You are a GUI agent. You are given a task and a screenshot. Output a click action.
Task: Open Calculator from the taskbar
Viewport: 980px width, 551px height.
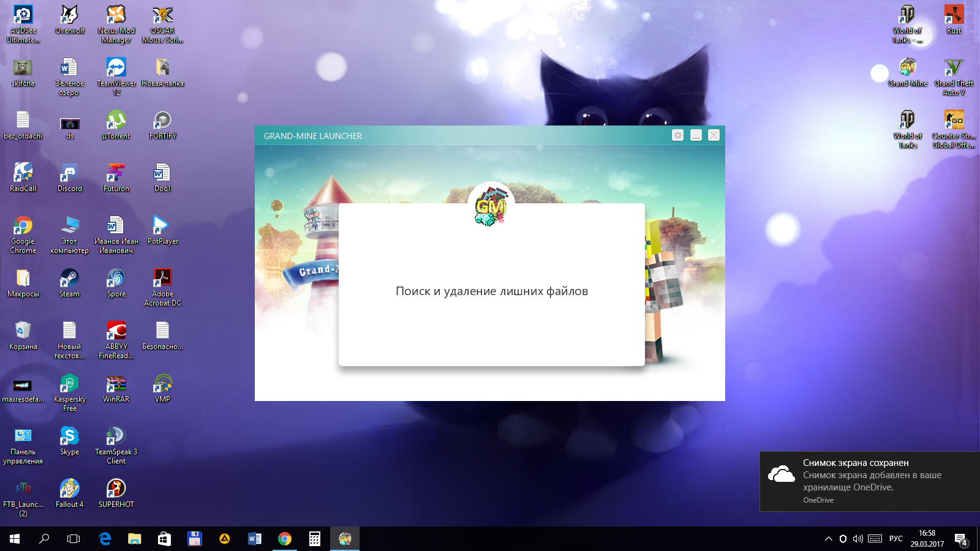(315, 539)
